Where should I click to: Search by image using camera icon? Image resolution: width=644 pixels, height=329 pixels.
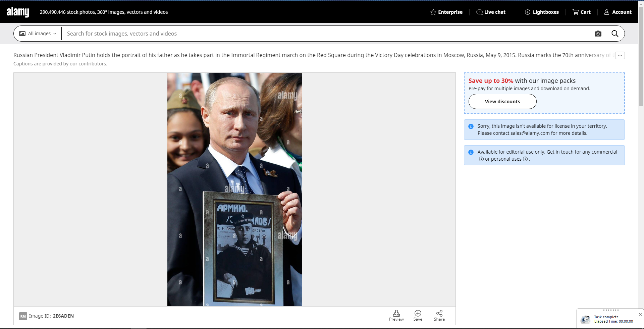click(598, 34)
